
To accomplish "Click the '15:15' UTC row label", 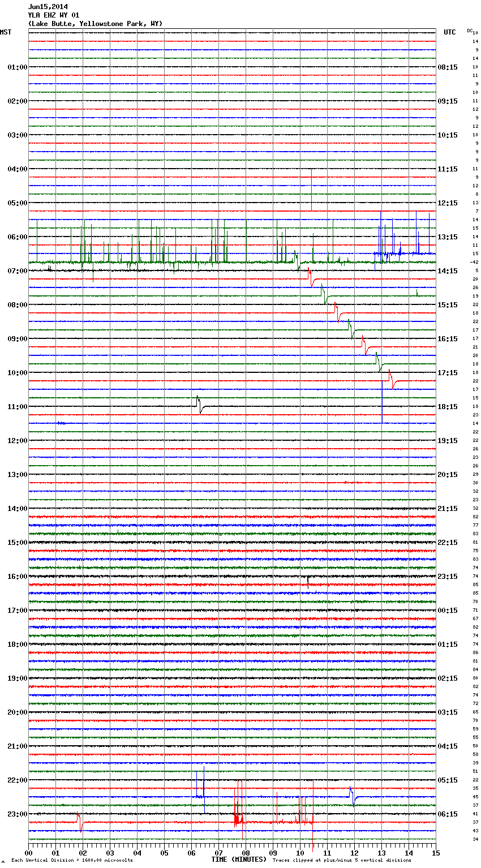I will point(448,305).
